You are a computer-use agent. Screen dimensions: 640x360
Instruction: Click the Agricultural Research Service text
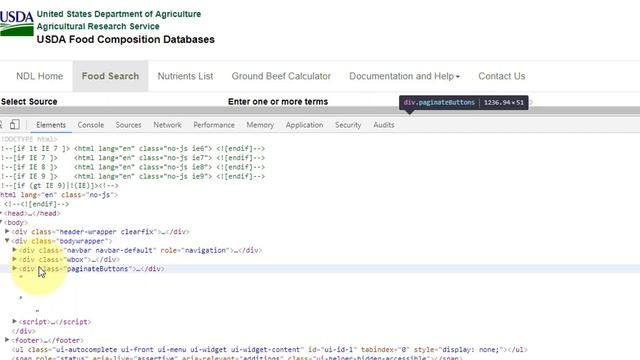[x=98, y=26]
